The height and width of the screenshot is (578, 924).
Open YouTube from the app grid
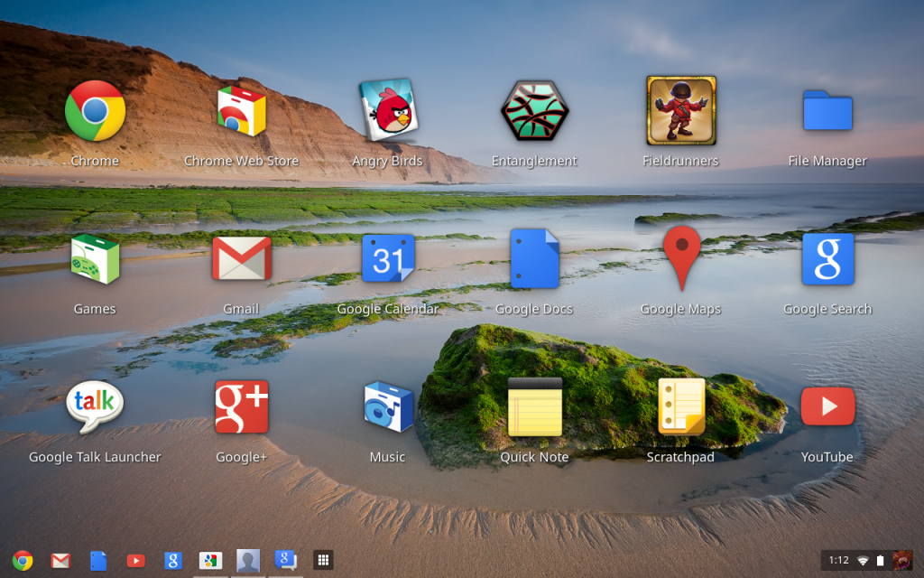point(827,406)
